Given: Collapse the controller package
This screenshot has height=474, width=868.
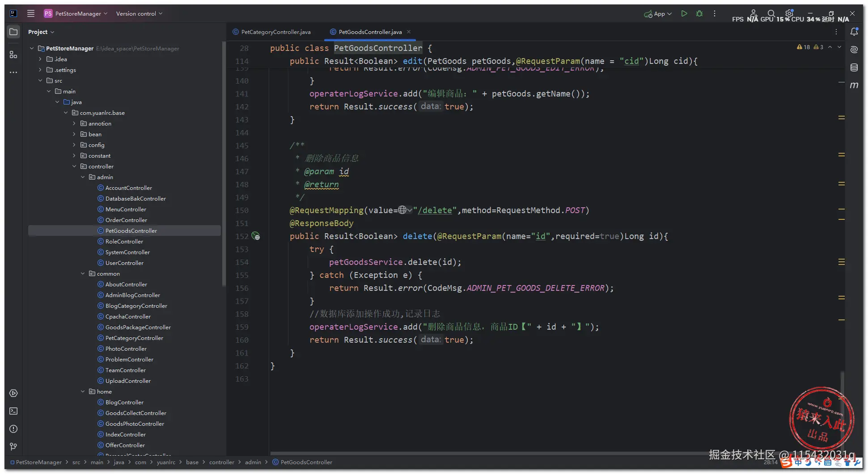Looking at the screenshot, I should 74,166.
